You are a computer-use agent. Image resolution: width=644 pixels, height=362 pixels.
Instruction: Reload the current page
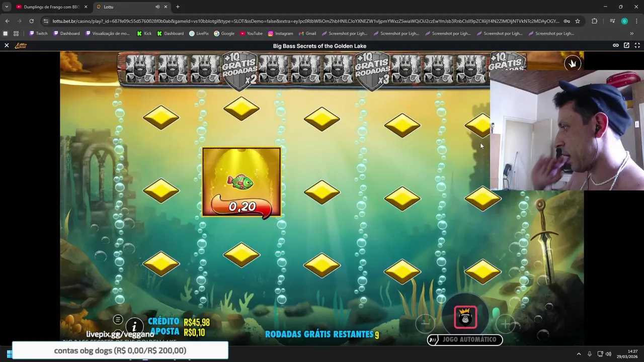[31, 21]
